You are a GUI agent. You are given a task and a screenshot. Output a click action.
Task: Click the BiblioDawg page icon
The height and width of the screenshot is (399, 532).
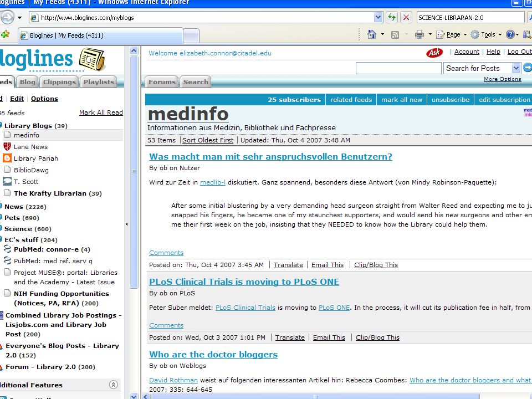coord(7,170)
